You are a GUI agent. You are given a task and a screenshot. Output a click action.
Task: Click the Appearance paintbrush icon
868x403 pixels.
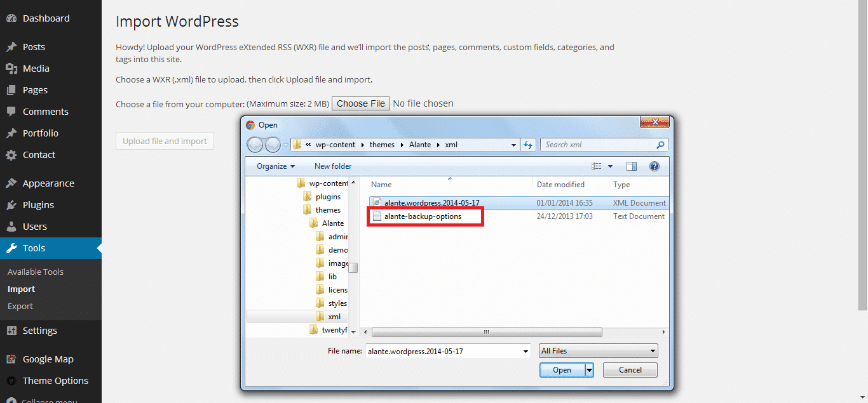point(11,183)
